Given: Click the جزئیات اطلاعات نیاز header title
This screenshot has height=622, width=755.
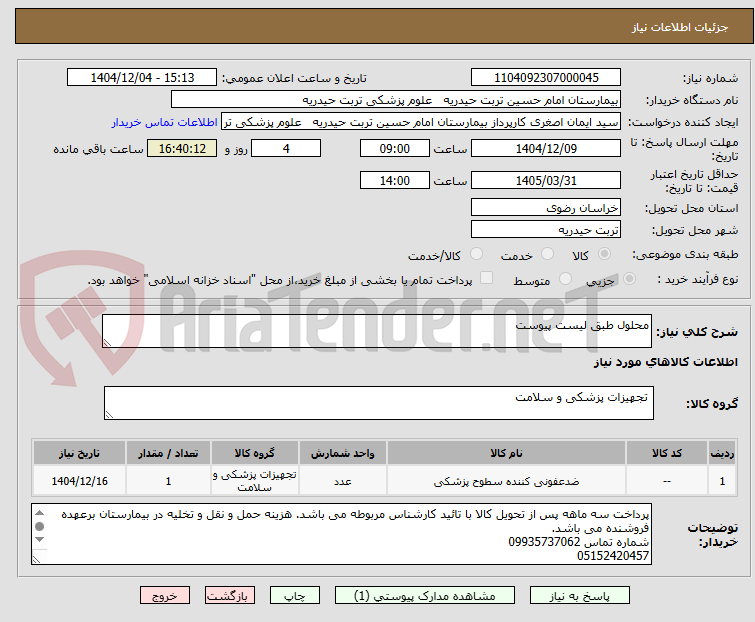Looking at the screenshot, I should (679, 27).
